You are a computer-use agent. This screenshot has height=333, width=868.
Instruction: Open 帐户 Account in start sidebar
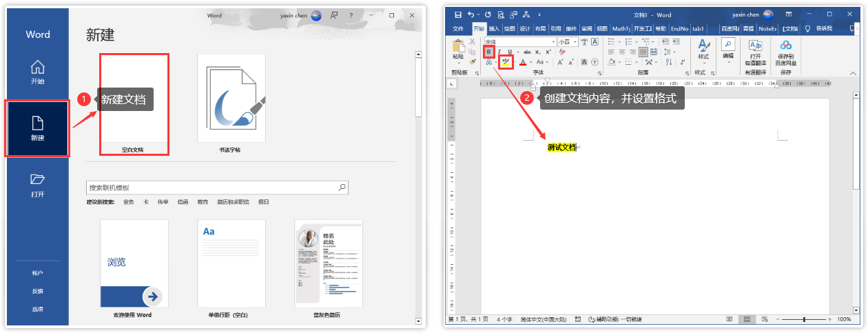pos(37,273)
